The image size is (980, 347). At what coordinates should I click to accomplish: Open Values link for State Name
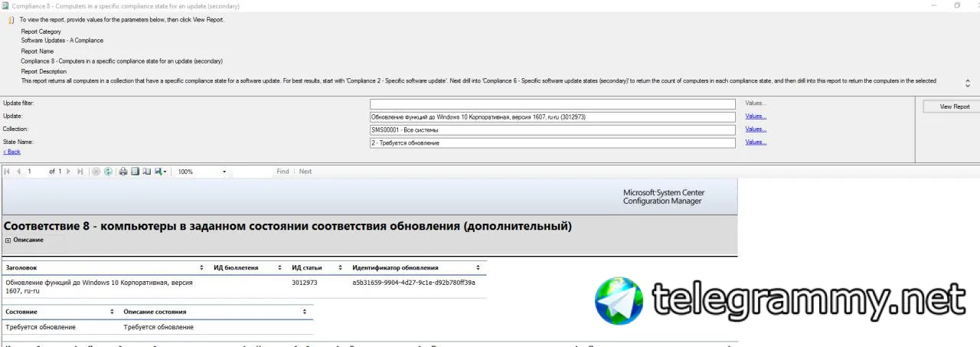(756, 142)
